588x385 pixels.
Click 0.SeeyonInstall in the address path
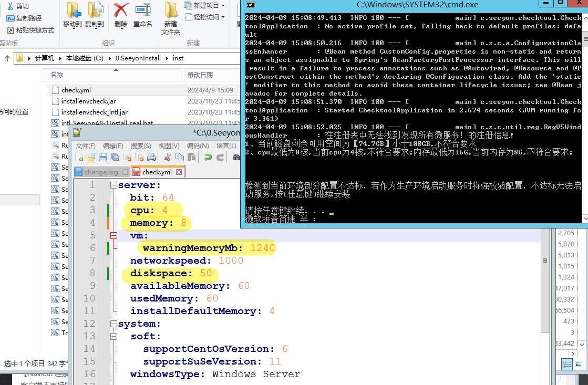(x=138, y=58)
